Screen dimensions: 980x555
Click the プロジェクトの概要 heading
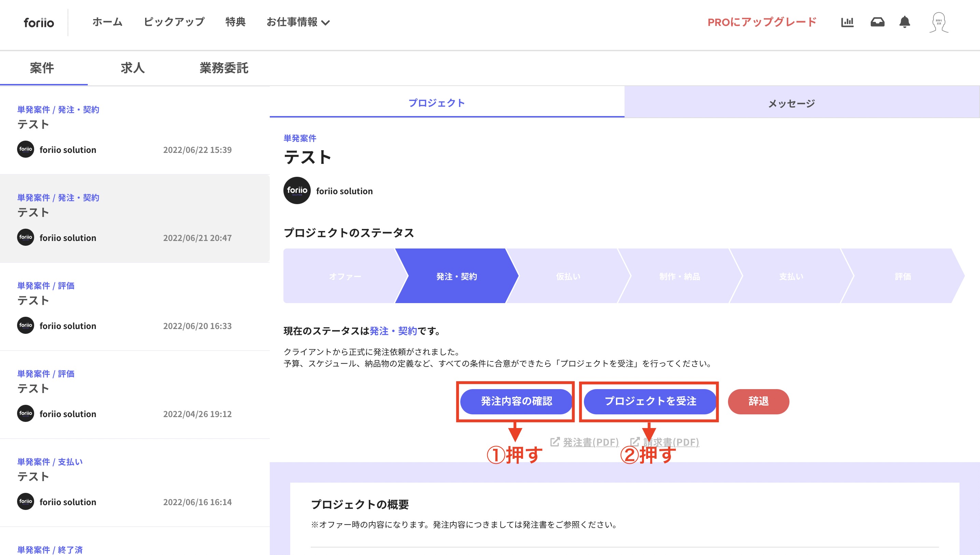pos(360,504)
